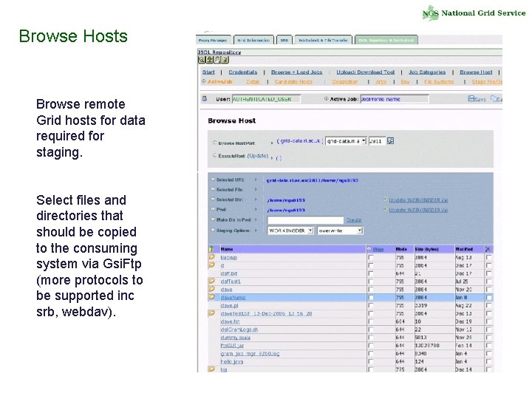The width and height of the screenshot is (532, 399).
Task: Open the File Systems link
Action: [x=439, y=82]
